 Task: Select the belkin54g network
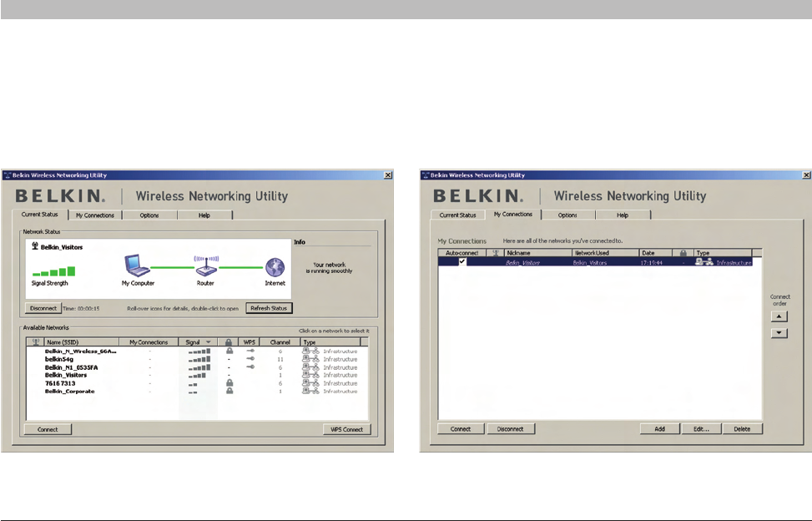pyautogui.click(x=197, y=359)
